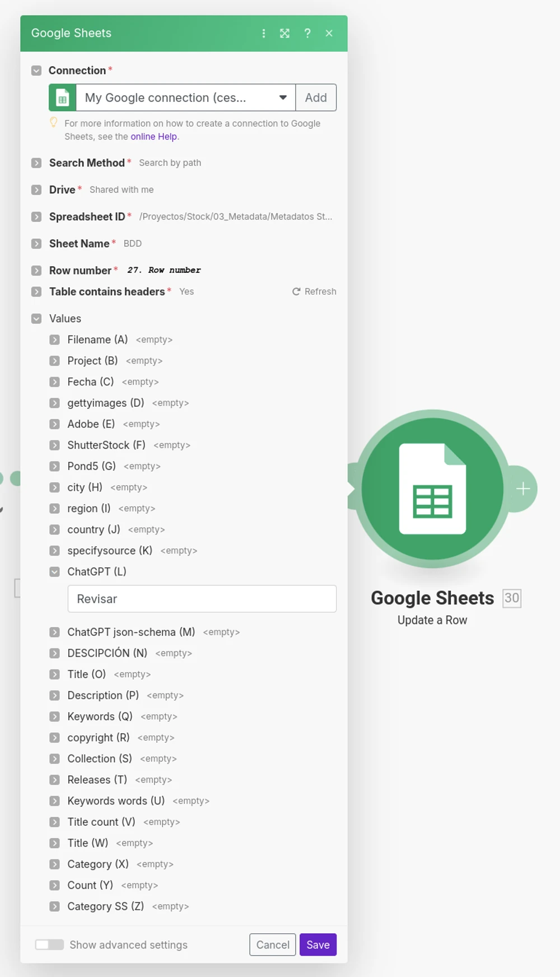
Task: Toggle Show advanced settings switch
Action: click(49, 945)
